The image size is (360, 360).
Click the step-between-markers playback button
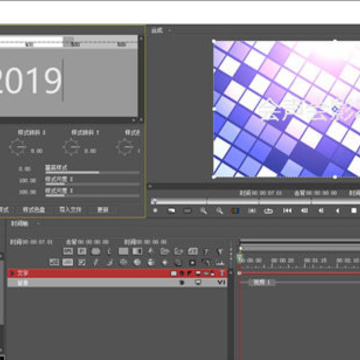252,211
